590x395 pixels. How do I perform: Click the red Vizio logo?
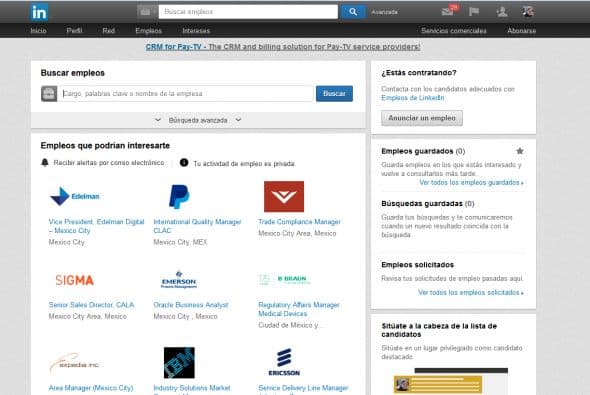[x=284, y=196]
